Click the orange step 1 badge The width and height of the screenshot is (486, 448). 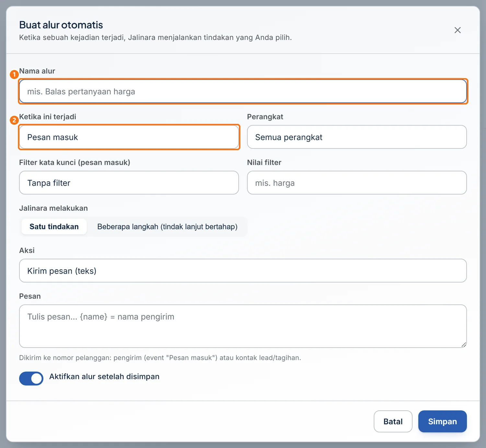[14, 75]
